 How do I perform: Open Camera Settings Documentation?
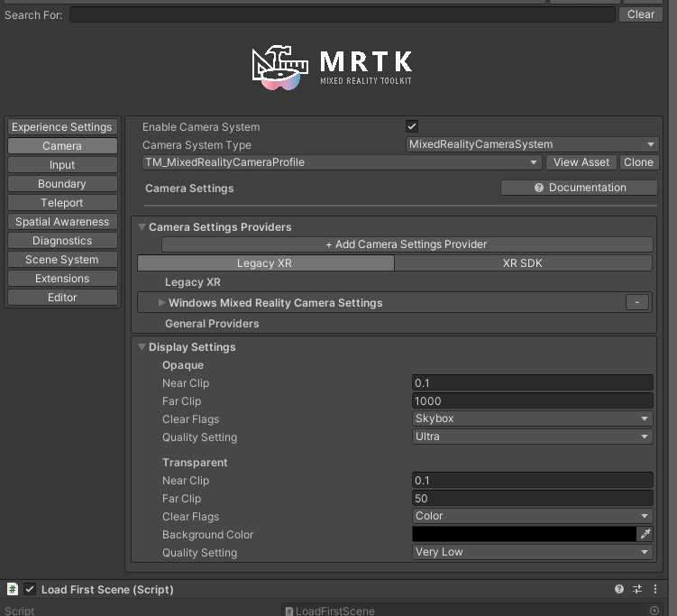579,188
